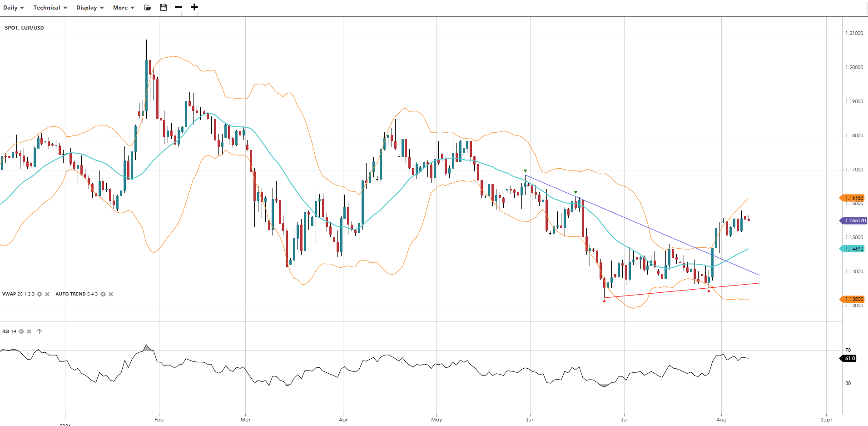This screenshot has height=426, width=868.
Task: Click the 1.15000 price axis label
Action: 854,238
